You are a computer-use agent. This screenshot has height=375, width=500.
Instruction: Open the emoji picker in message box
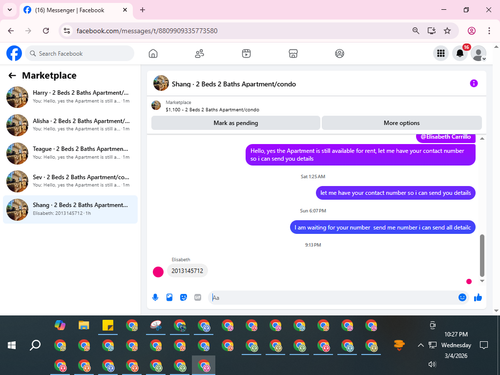click(x=462, y=297)
